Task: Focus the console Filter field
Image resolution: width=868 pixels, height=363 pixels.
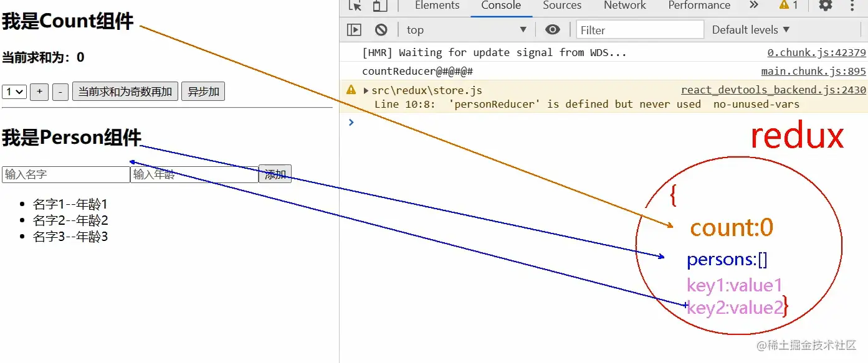Action: tap(640, 30)
